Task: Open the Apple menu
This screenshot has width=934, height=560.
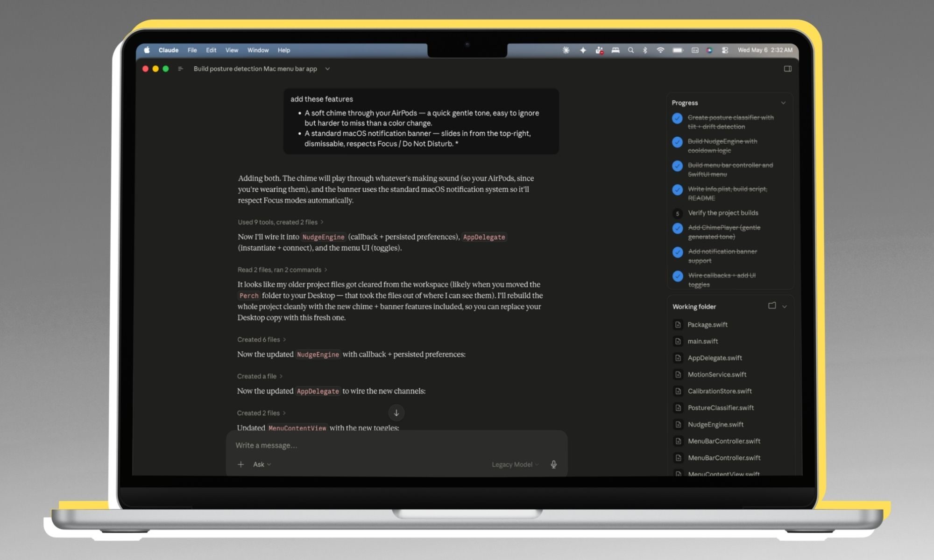Action: 147,50
